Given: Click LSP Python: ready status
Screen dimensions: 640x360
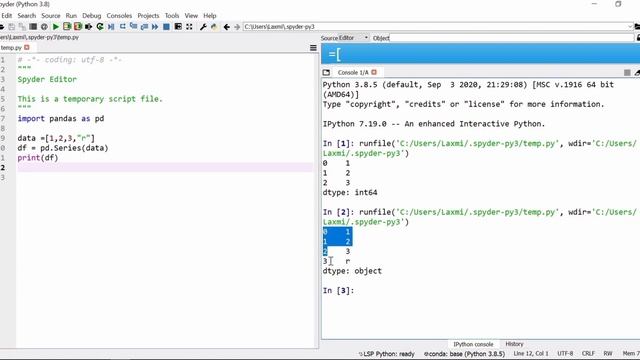Looking at the screenshot, I should (387, 354).
